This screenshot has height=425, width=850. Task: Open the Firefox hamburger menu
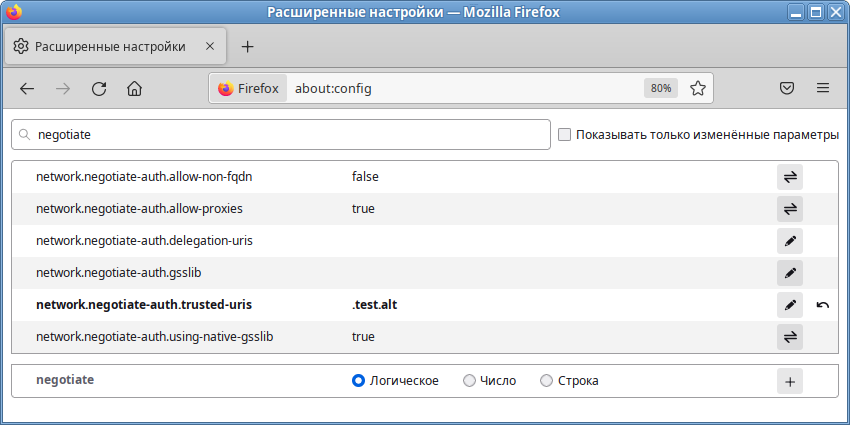point(823,88)
